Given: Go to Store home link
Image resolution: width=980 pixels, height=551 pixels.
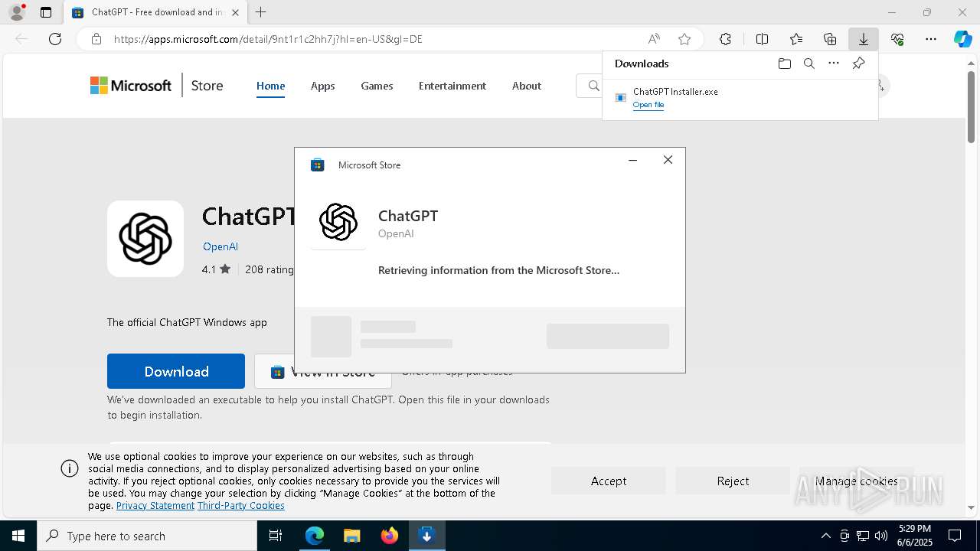Looking at the screenshot, I should [207, 86].
